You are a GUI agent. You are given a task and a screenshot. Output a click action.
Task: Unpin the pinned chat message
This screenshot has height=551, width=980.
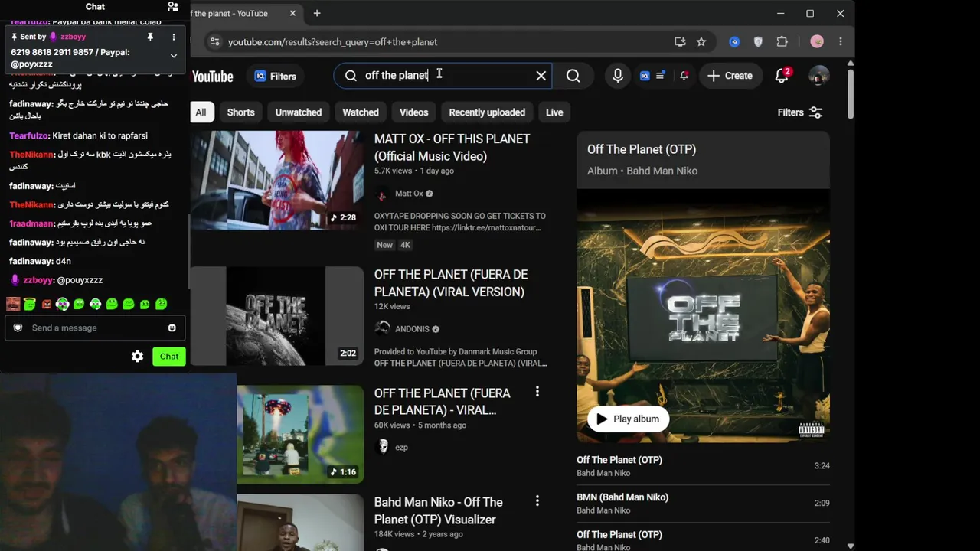coord(150,37)
